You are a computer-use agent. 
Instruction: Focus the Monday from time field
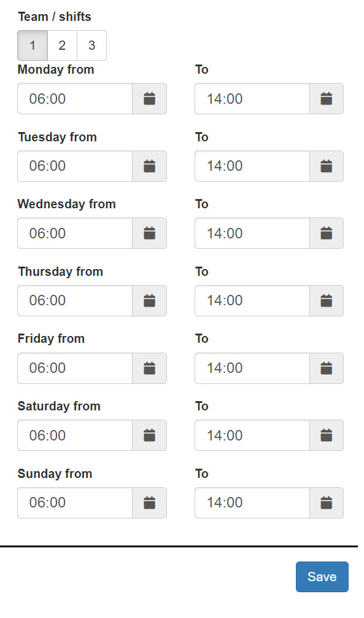point(75,98)
